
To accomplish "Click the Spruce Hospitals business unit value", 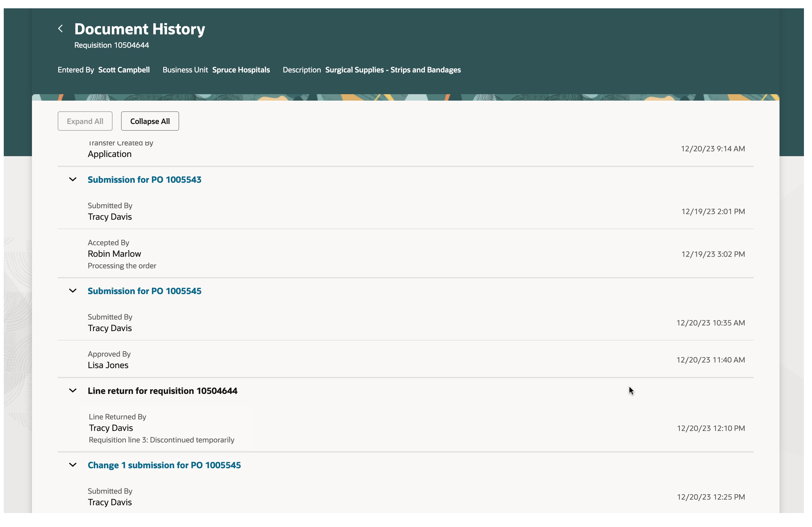I will [241, 70].
